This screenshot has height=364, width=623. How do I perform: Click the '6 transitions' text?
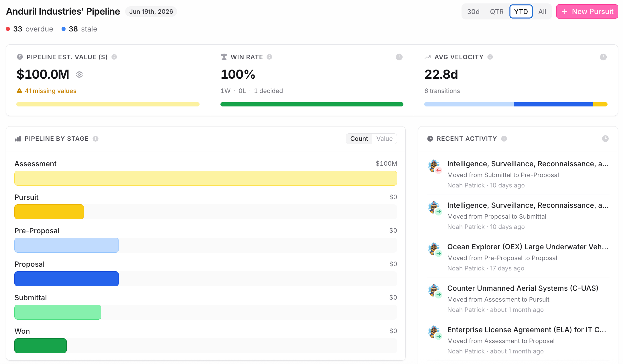(x=442, y=91)
